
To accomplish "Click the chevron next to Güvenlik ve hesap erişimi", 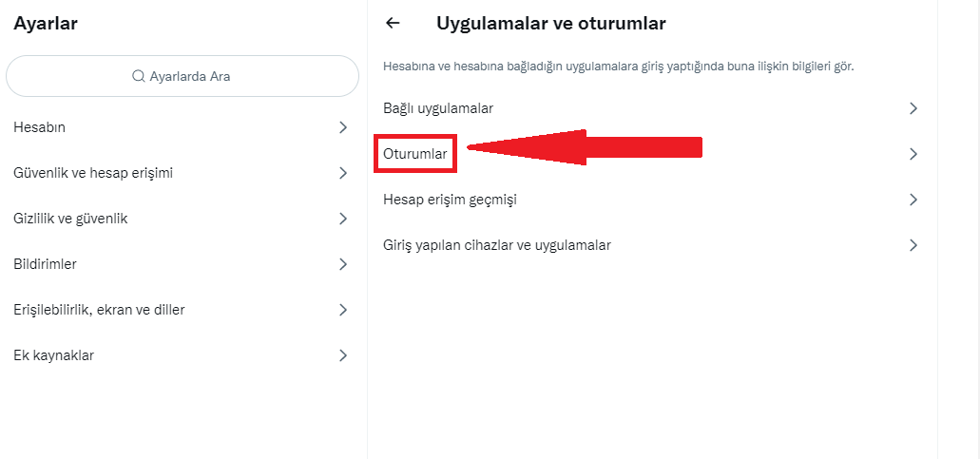I will 343,173.
